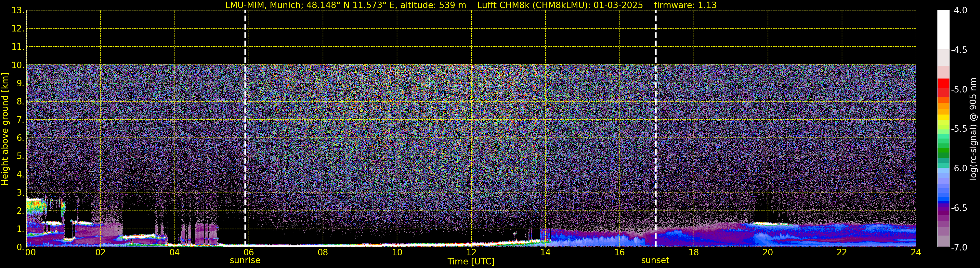Click the white dashed sunrise marker line
980x268 pixels.
tap(245, 128)
